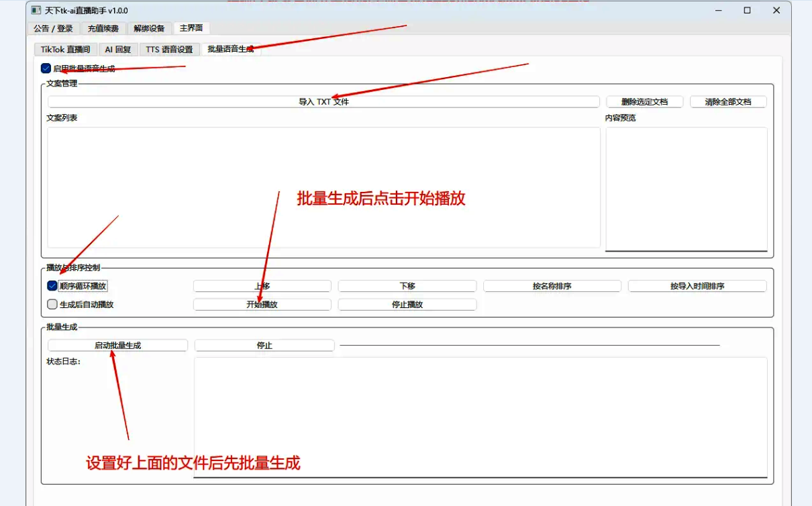Switch to the 公告 / 登录 tab
The width and height of the screenshot is (812, 506).
tap(53, 28)
